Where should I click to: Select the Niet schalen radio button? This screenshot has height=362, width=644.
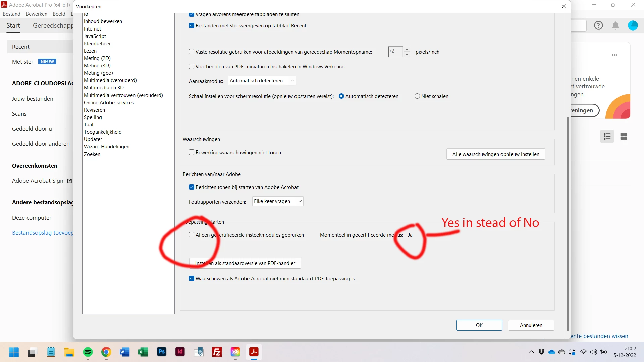click(x=417, y=96)
